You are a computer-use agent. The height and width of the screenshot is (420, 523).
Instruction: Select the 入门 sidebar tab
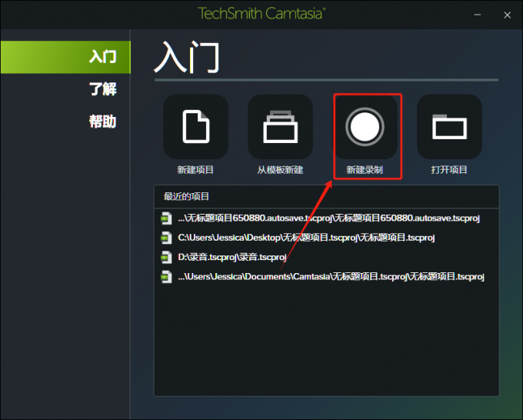click(x=65, y=57)
